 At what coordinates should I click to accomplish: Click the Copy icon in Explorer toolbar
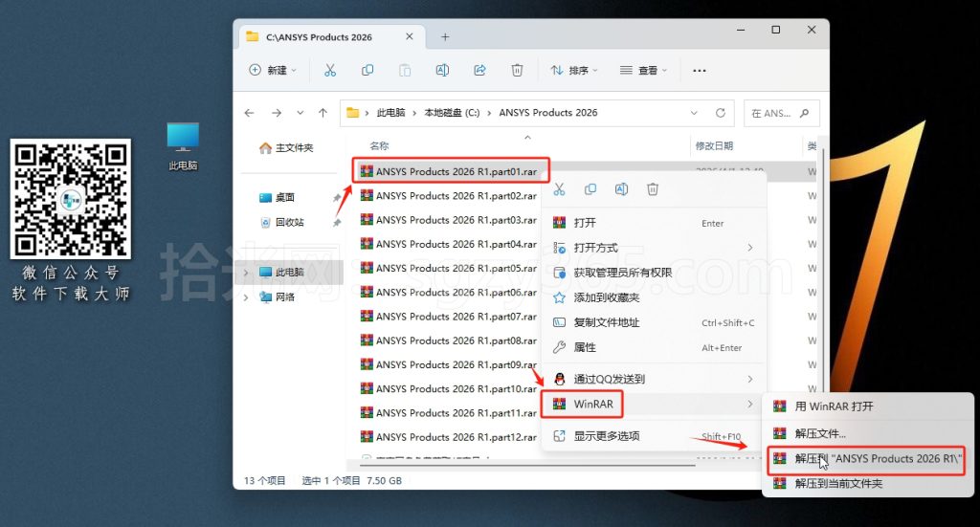[x=367, y=71]
